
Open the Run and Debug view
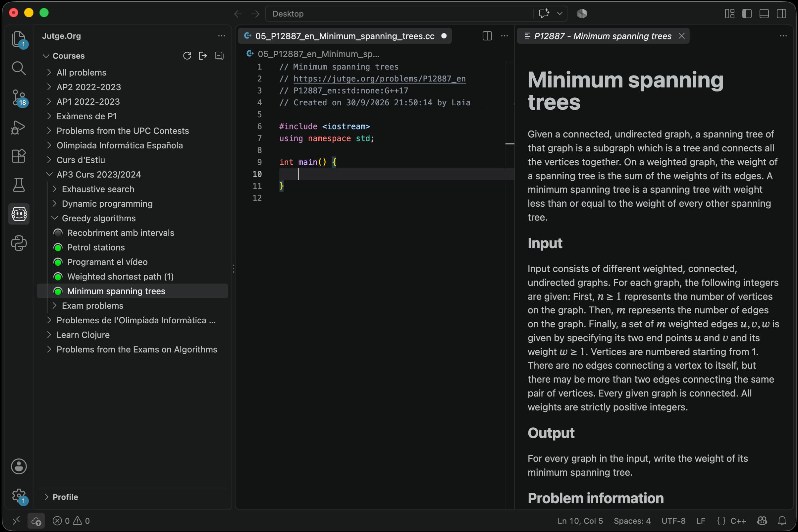click(x=19, y=127)
